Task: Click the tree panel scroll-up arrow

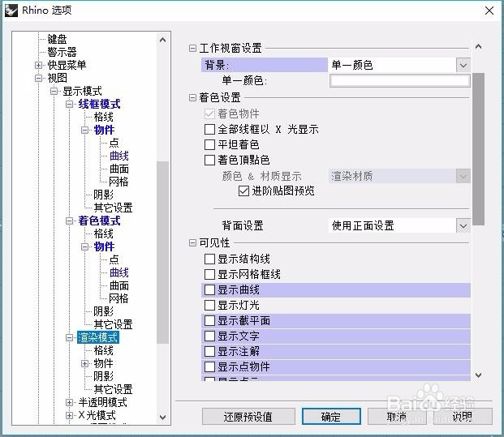Action: tap(162, 41)
